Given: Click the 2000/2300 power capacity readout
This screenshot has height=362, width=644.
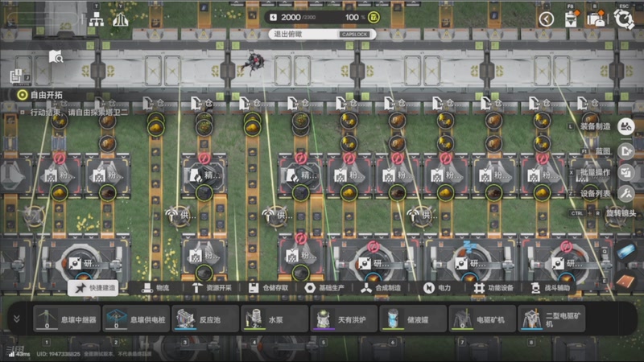Looking at the screenshot, I should 298,17.
